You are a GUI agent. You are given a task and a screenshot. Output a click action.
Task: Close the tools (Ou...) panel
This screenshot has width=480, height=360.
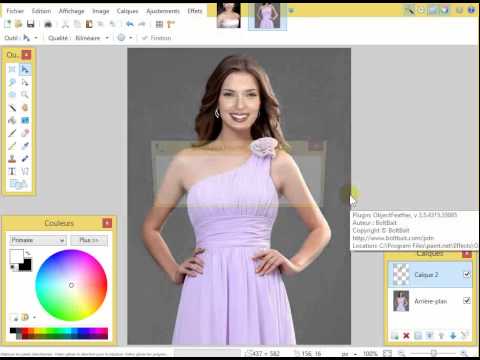26,54
